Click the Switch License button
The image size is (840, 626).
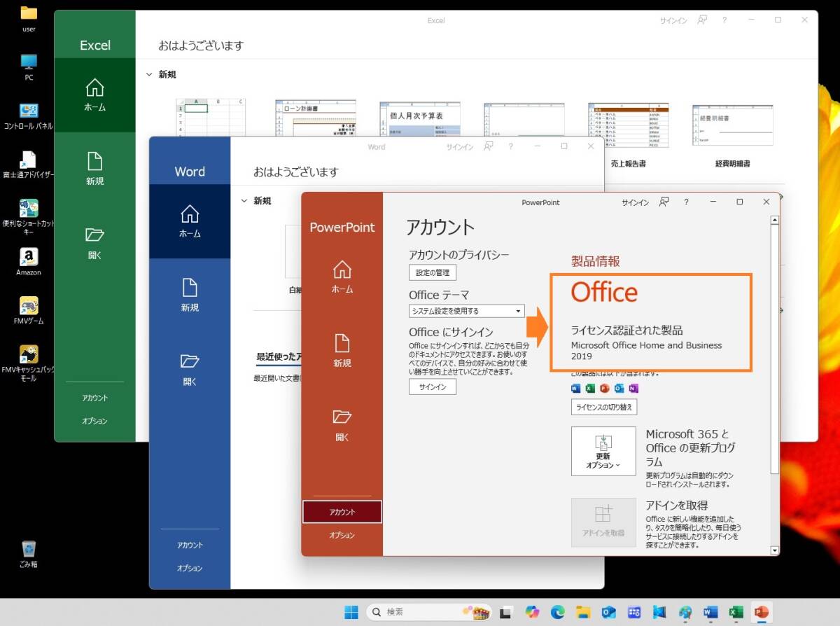[603, 407]
